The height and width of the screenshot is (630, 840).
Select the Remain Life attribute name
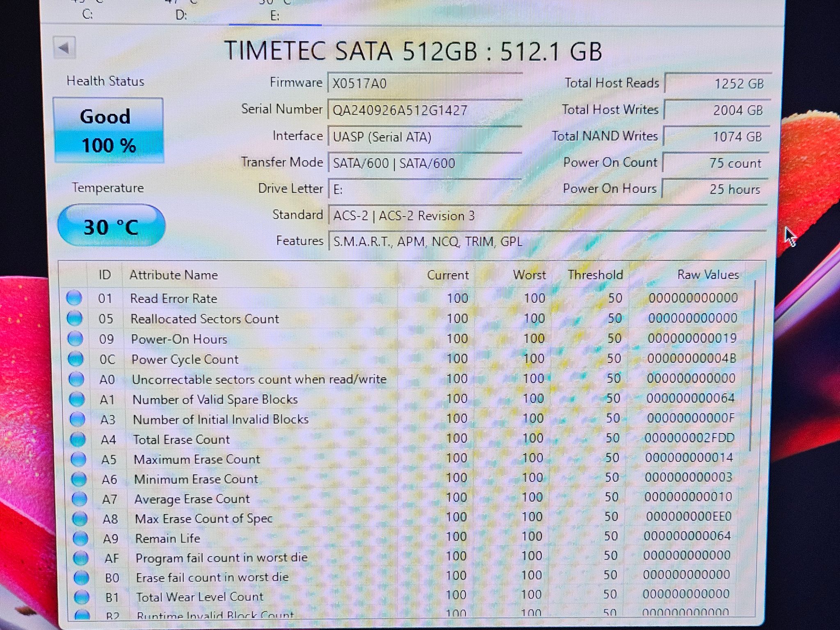[168, 538]
